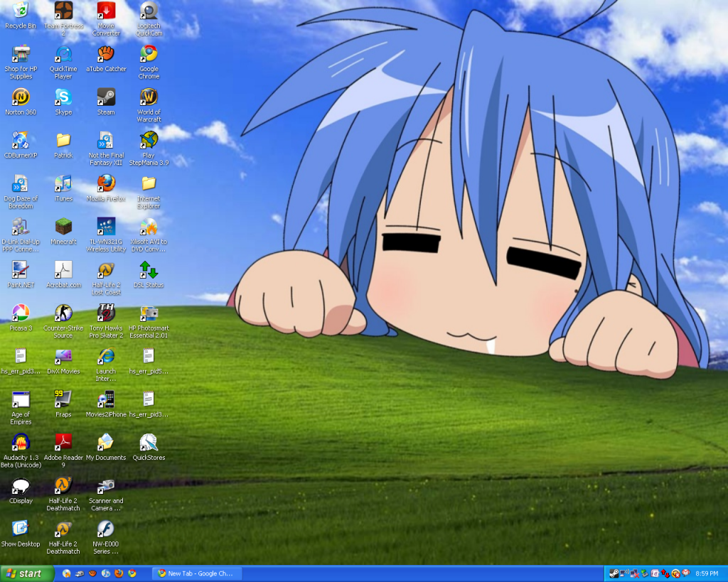Viewport: 728px width, 582px height.
Task: Launch Counter-Strike Source icon
Action: click(x=63, y=321)
